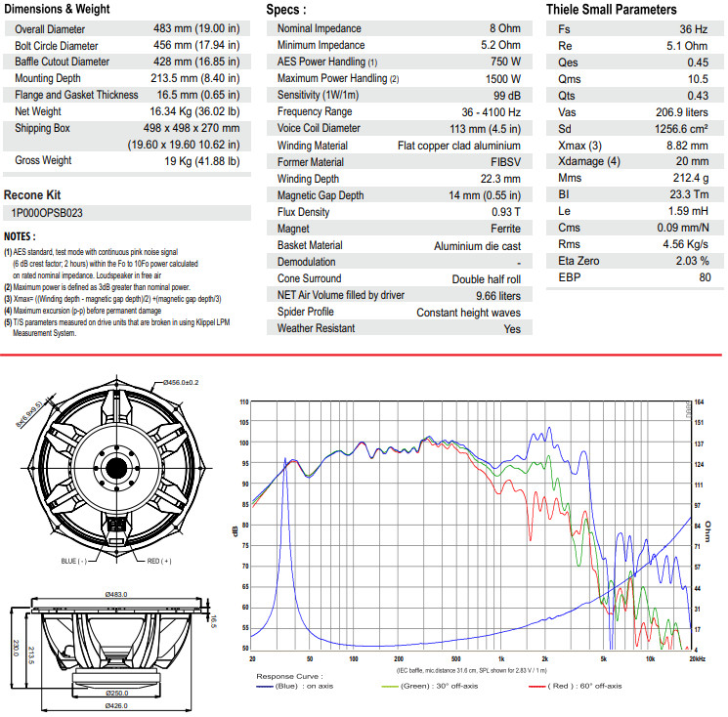Select AES Power Handling value 750 W
The image size is (728, 717).
coord(505,62)
